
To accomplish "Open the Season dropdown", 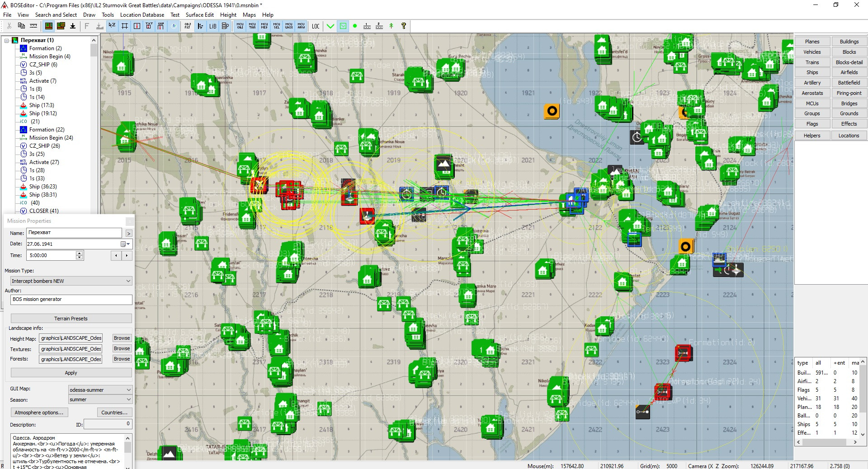I will [100, 400].
